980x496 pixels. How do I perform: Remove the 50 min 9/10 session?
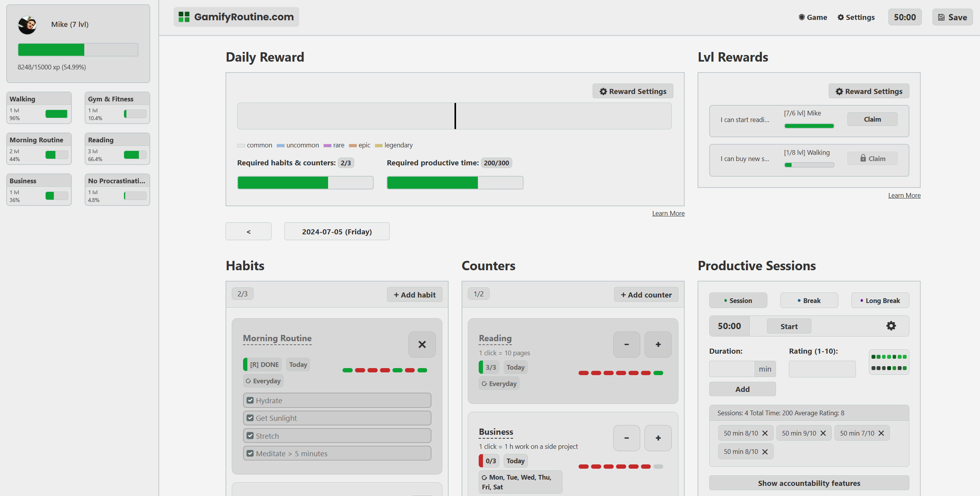pyautogui.click(x=823, y=433)
